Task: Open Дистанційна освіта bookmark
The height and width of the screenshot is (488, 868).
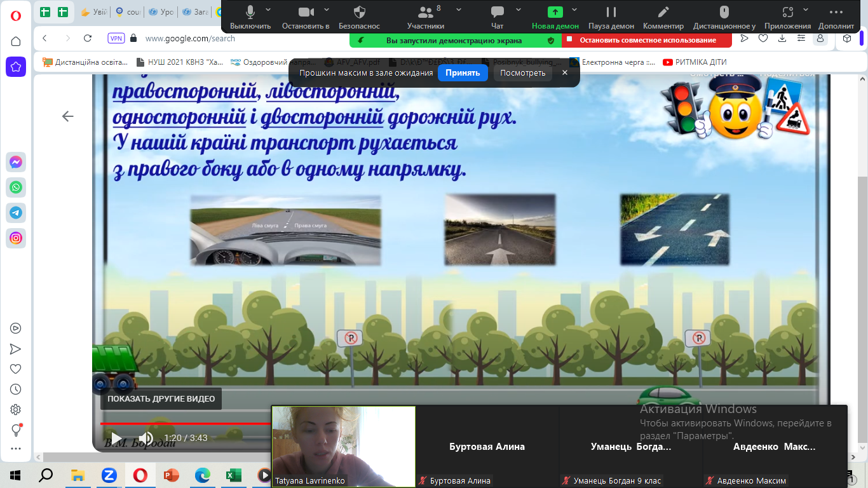Action: coord(86,62)
